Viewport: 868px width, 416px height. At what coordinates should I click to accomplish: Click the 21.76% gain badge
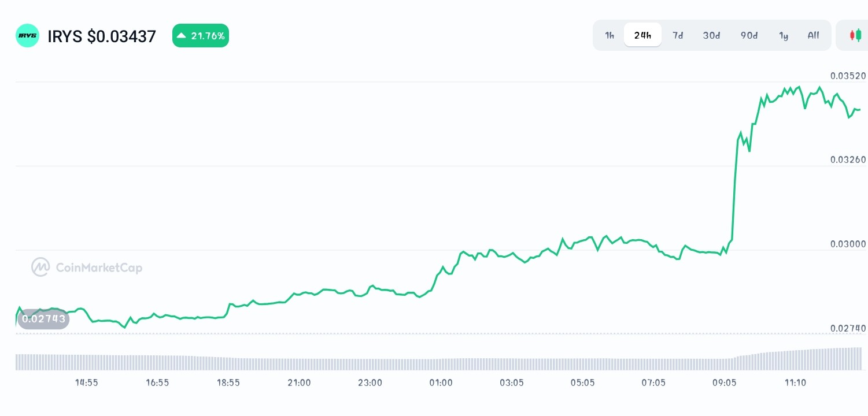201,35
